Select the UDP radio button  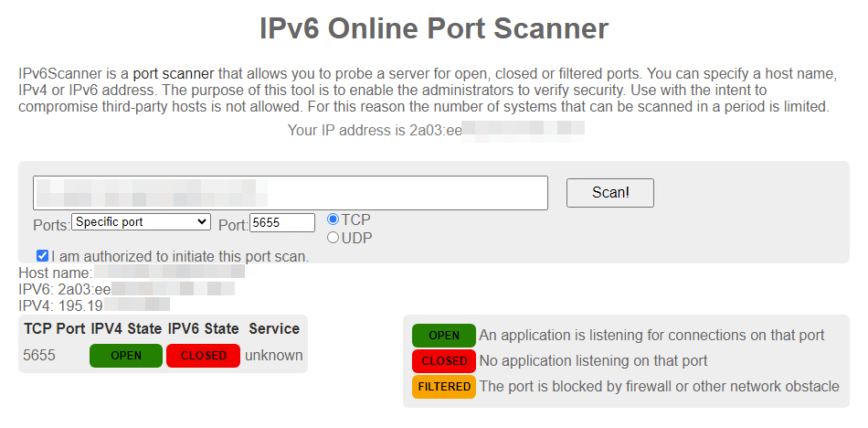point(333,238)
